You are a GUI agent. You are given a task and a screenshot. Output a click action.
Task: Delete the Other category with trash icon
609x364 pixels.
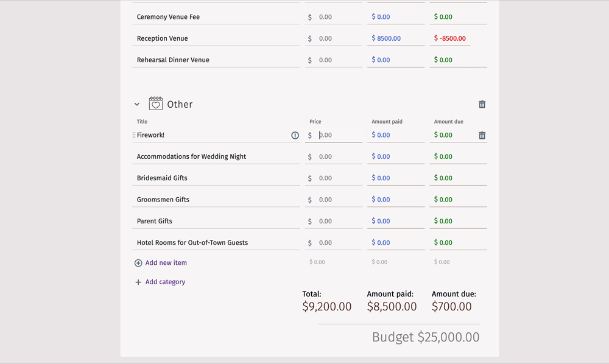tap(482, 104)
